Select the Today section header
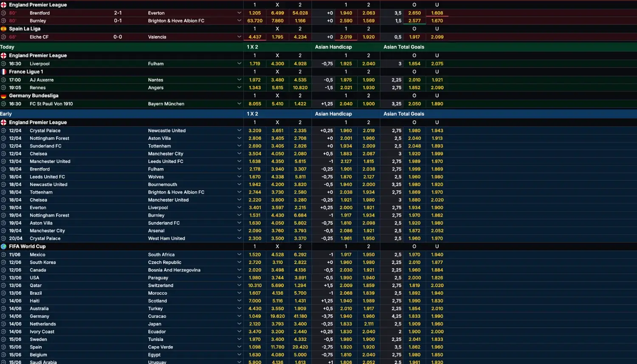The width and height of the screenshot is (637, 364). (x=7, y=47)
